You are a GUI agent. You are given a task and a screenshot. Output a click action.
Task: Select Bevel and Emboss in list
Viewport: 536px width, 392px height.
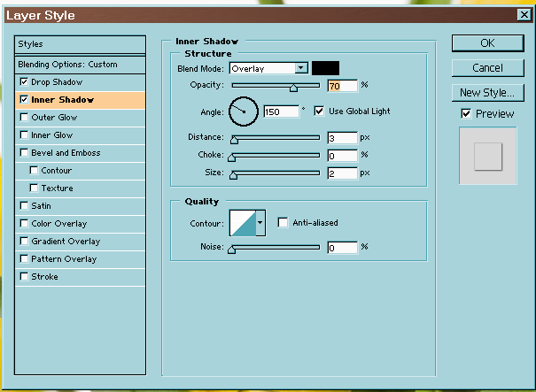[66, 153]
